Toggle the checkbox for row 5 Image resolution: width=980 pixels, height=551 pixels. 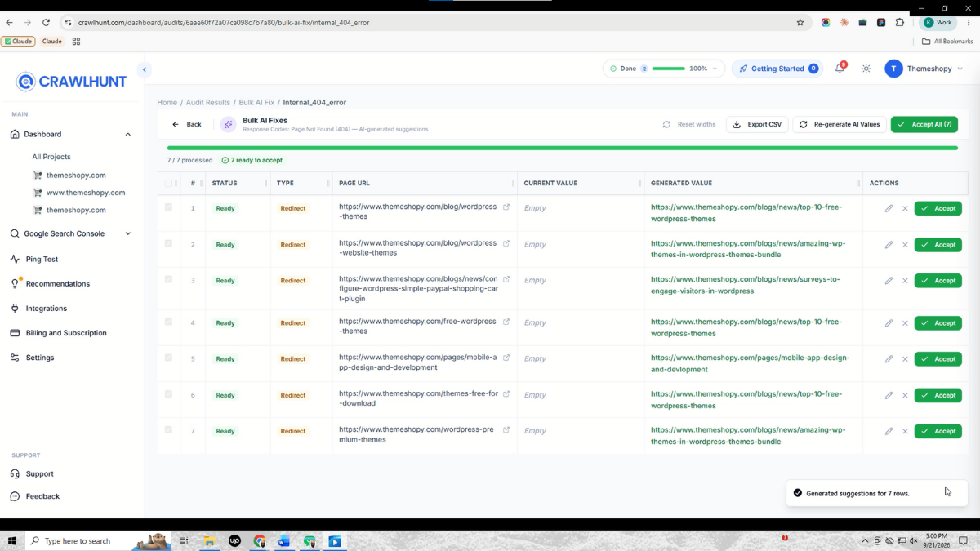pyautogui.click(x=169, y=358)
